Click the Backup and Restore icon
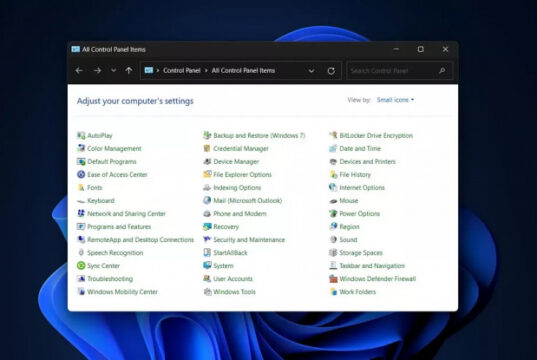The image size is (537, 360). click(207, 135)
